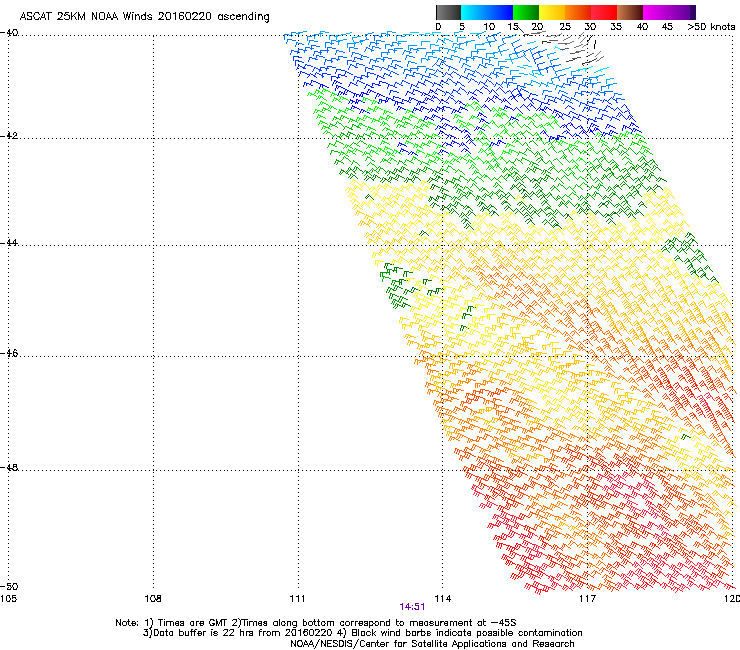The width and height of the screenshot is (740, 650).
Task: Click the gray 0-5 knots legend swatch
Action: click(x=448, y=12)
